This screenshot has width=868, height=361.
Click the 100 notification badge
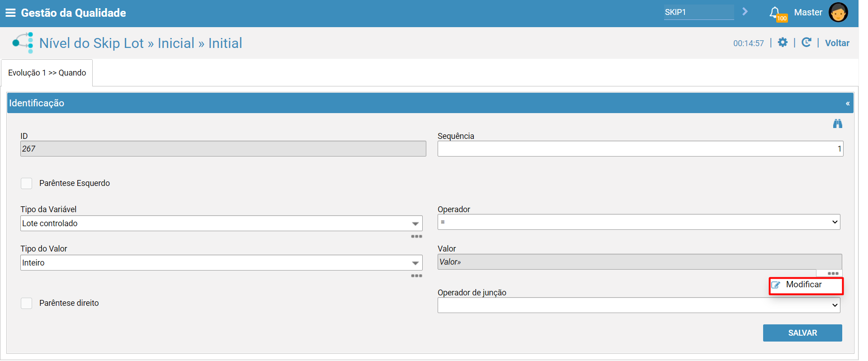point(782,18)
